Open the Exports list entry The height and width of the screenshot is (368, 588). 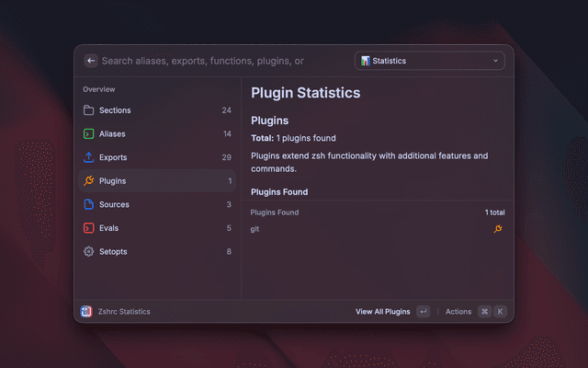pos(156,157)
